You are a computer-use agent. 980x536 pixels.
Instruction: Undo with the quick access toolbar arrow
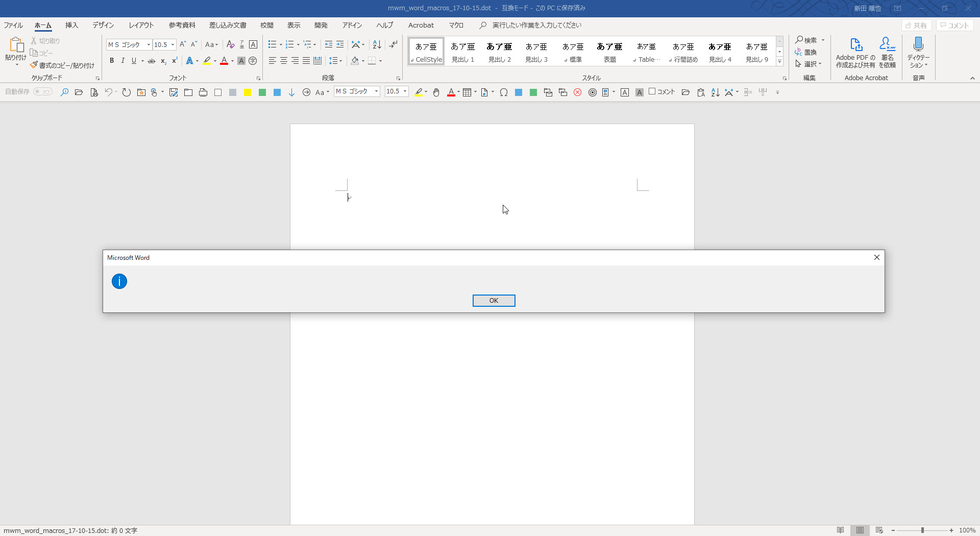(x=108, y=92)
